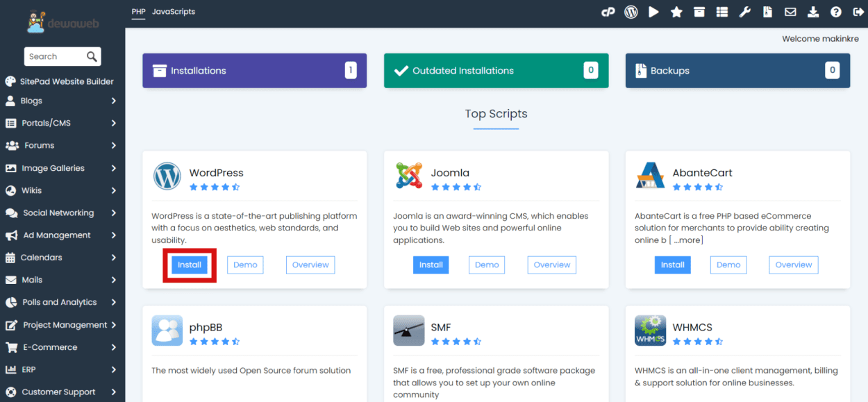Image resolution: width=868 pixels, height=402 pixels.
Task: Switch to the PHP tab
Action: [138, 12]
